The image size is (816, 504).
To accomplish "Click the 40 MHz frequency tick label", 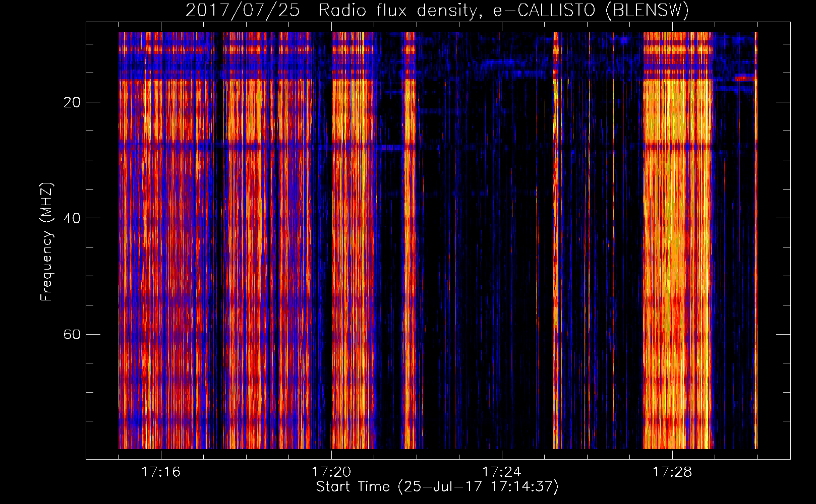I will point(72,218).
